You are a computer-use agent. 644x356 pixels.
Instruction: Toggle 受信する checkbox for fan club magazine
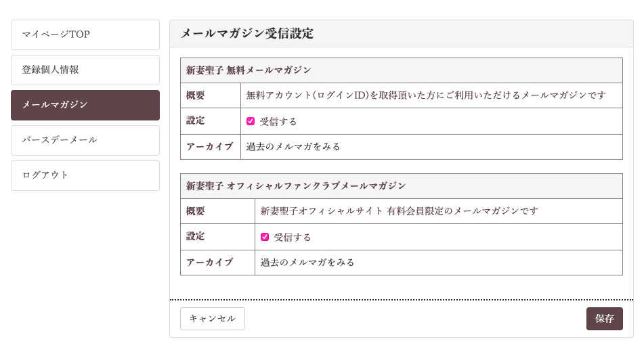tap(265, 237)
